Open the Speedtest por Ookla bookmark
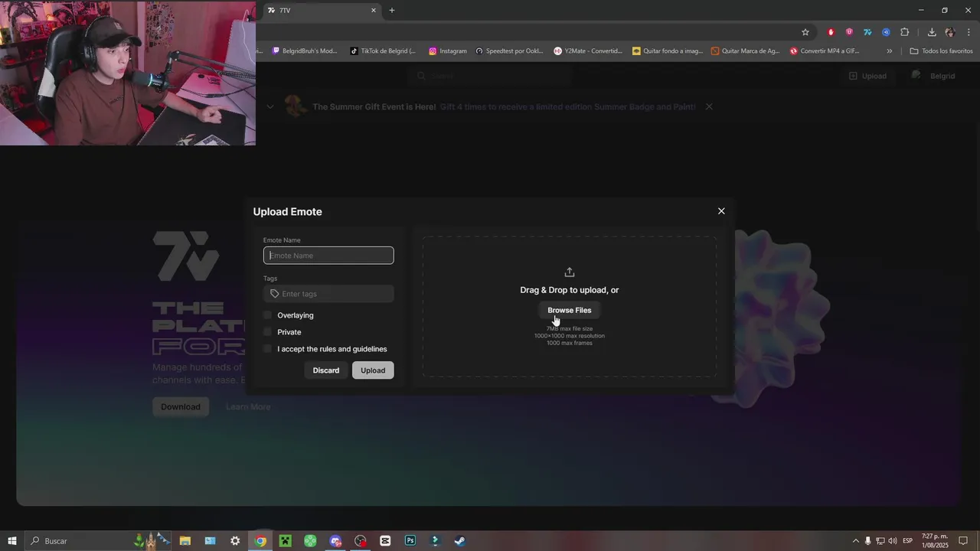Screen dimensions: 980x551 [509, 51]
